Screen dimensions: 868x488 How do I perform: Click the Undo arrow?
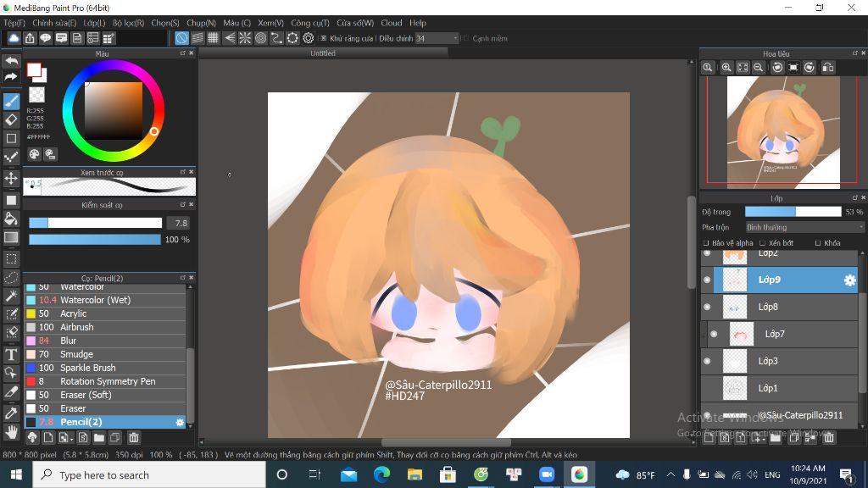[x=11, y=61]
